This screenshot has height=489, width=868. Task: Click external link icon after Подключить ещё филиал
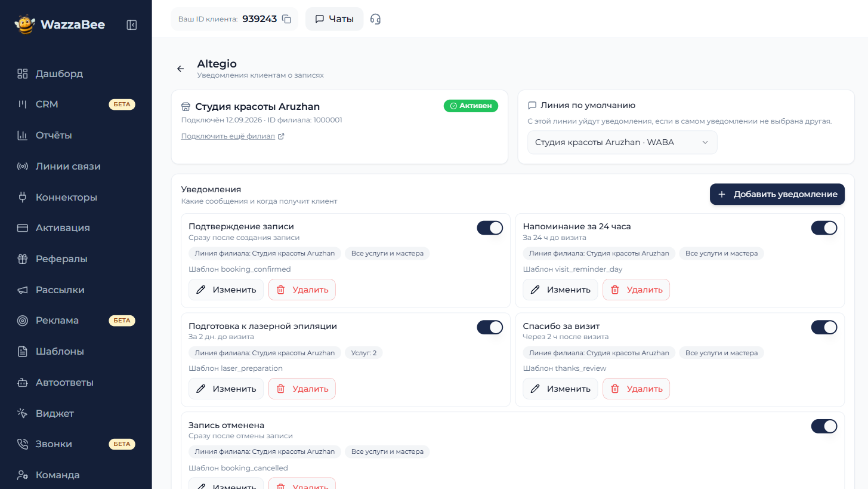coord(281,136)
